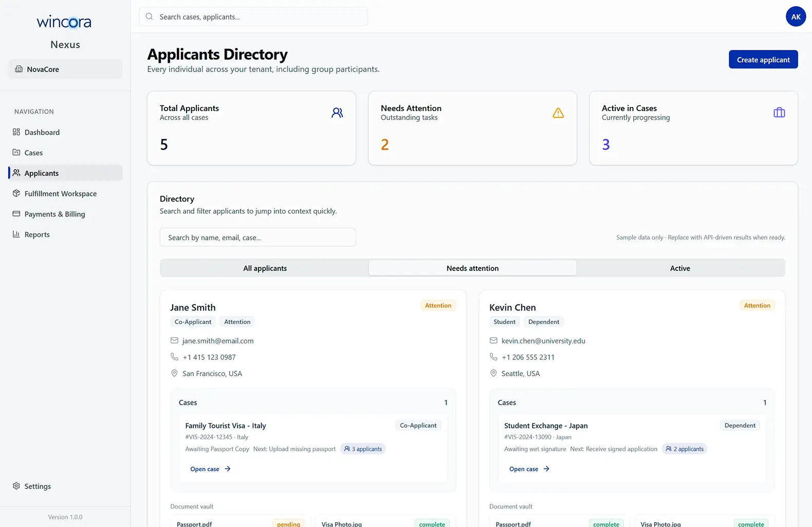Click the Fulfillment Workspace box icon

pos(16,193)
